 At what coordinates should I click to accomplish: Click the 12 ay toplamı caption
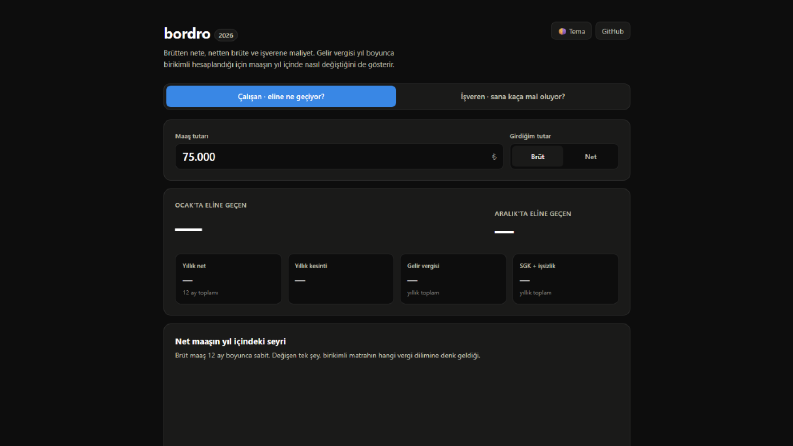pos(200,293)
